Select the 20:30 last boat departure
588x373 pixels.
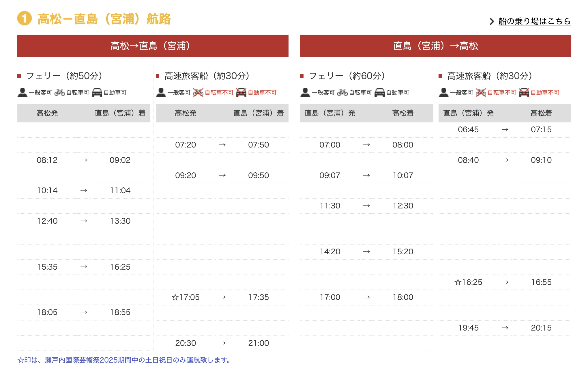186,343
